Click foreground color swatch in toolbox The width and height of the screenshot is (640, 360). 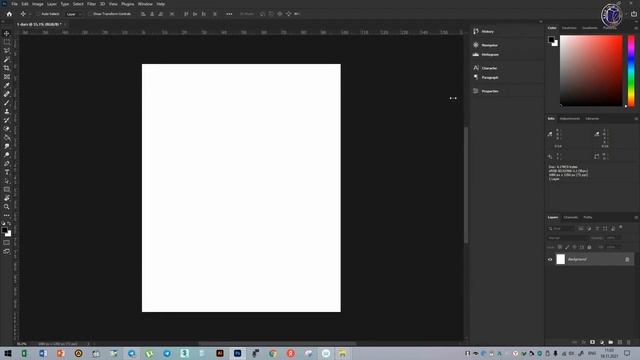[x=4, y=230]
